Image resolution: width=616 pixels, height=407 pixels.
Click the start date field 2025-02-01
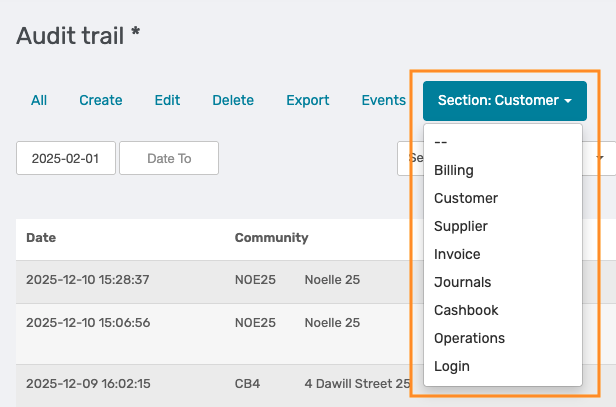pos(66,158)
